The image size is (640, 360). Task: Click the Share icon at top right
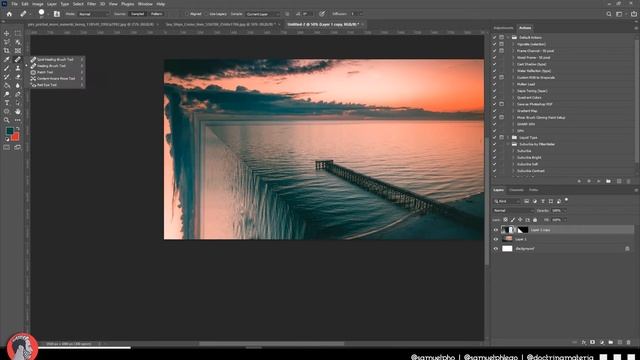[633, 14]
